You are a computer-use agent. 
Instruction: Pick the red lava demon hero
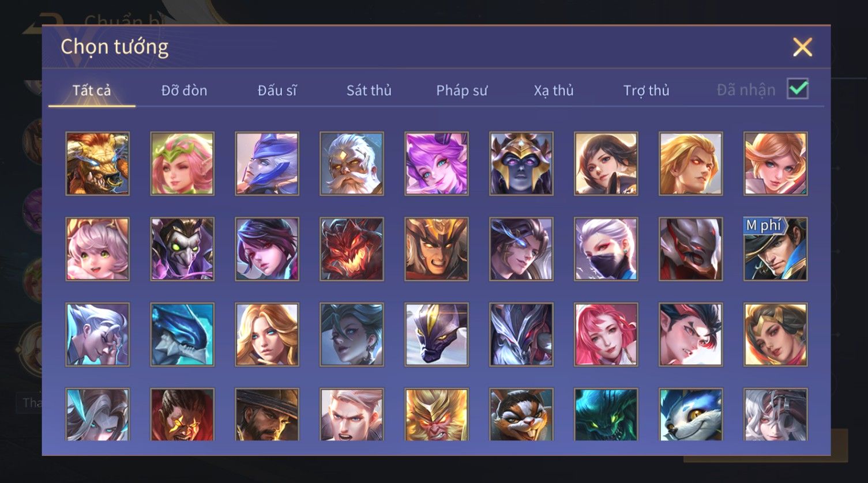pyautogui.click(x=352, y=249)
